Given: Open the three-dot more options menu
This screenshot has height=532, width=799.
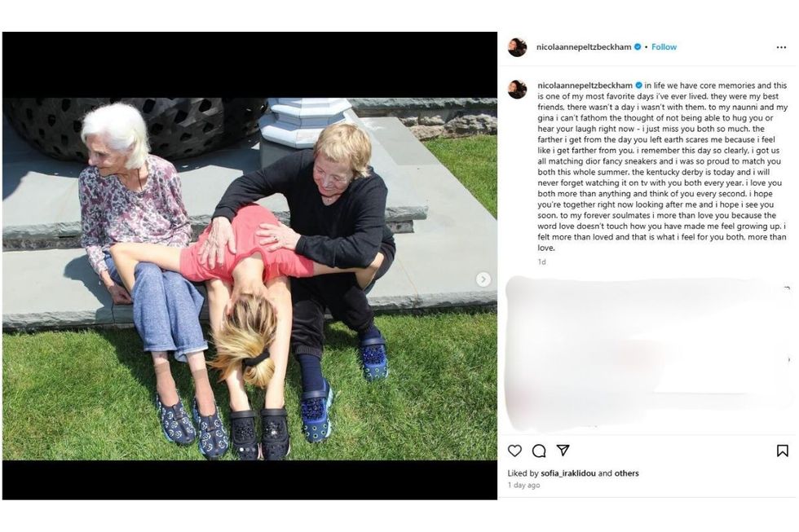Looking at the screenshot, I should (x=781, y=47).
